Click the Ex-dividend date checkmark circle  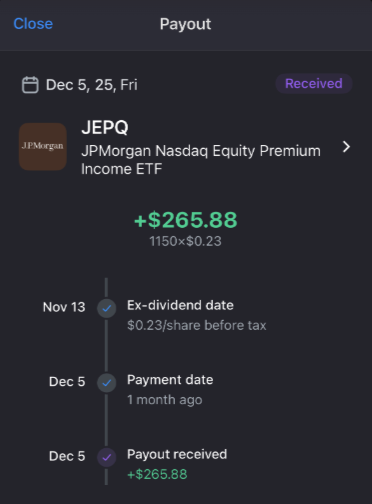(x=107, y=308)
